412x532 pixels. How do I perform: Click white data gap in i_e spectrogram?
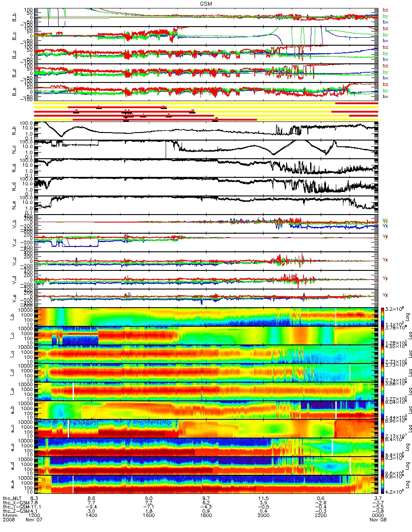pos(73,391)
